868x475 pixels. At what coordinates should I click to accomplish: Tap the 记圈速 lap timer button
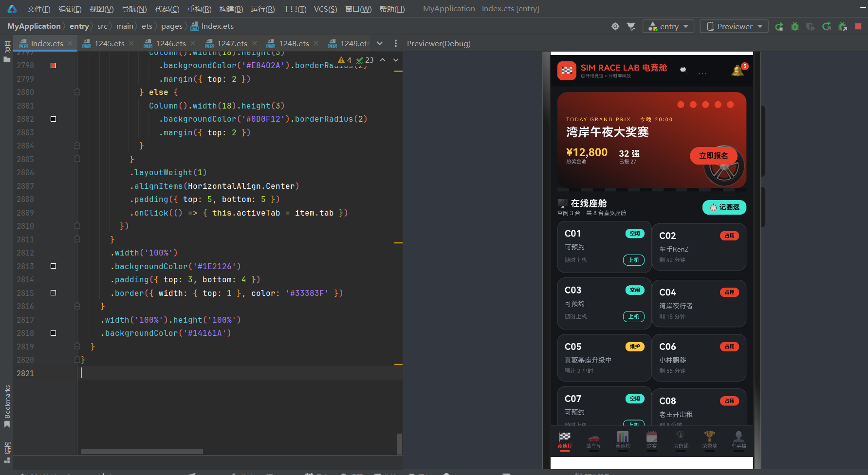point(724,207)
